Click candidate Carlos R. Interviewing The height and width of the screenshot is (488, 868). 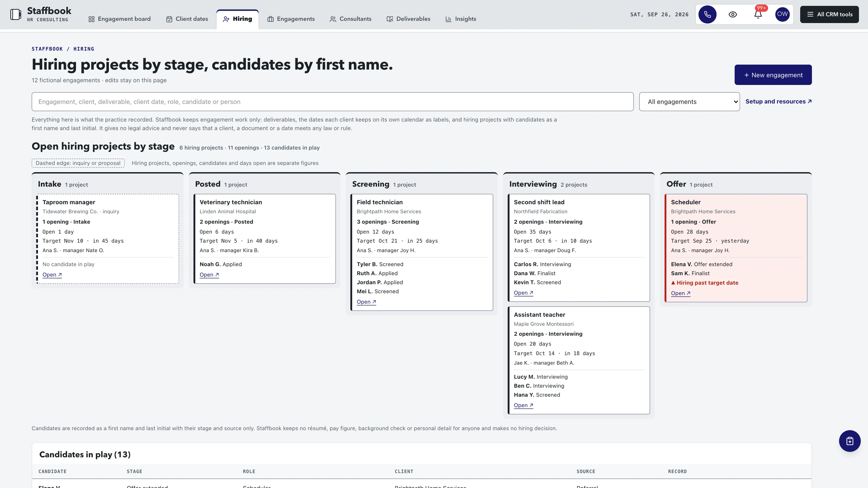click(542, 264)
